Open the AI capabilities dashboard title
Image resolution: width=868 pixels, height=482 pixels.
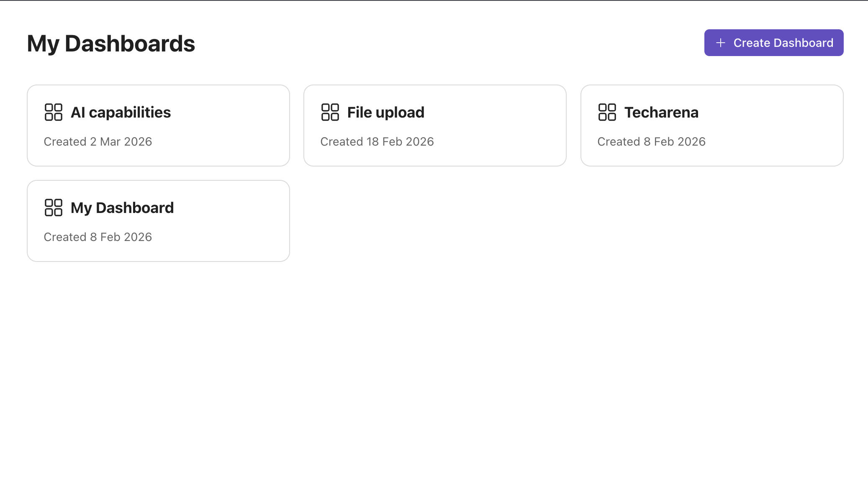(121, 112)
